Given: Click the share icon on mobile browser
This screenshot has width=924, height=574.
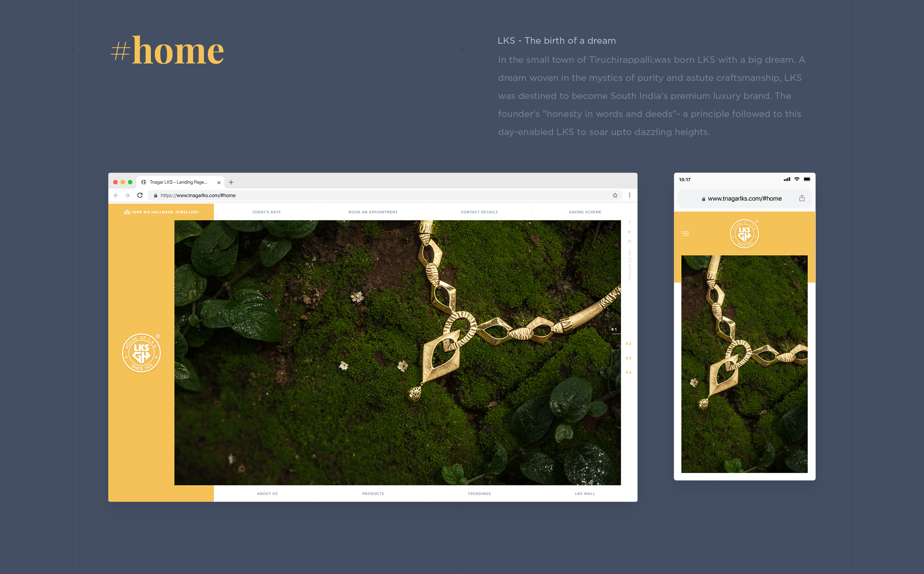Looking at the screenshot, I should [x=802, y=199].
